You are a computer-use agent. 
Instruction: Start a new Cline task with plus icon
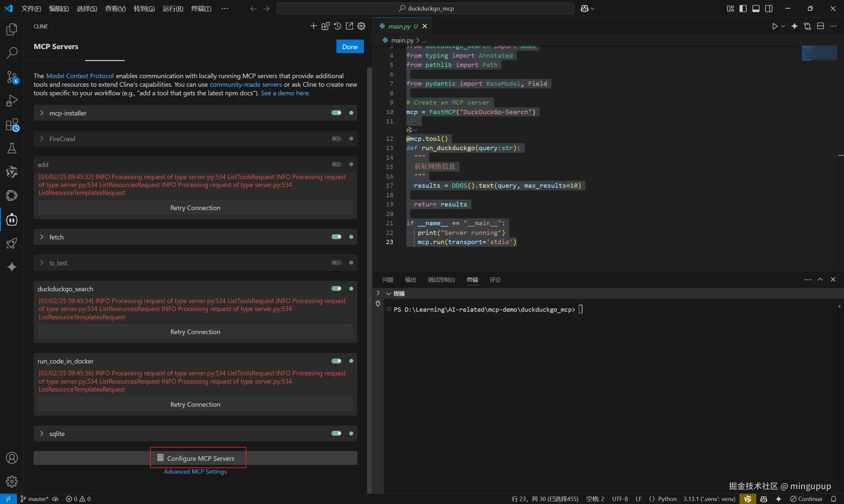coord(313,26)
